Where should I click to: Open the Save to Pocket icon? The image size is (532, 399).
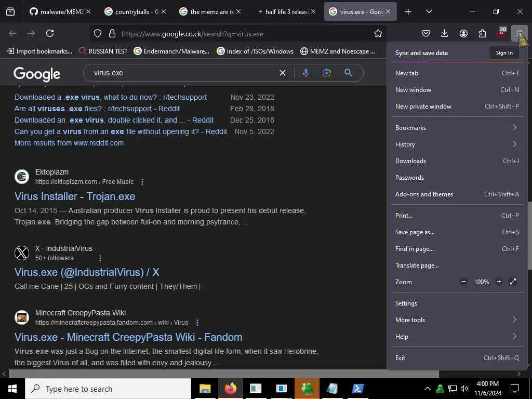click(x=426, y=33)
